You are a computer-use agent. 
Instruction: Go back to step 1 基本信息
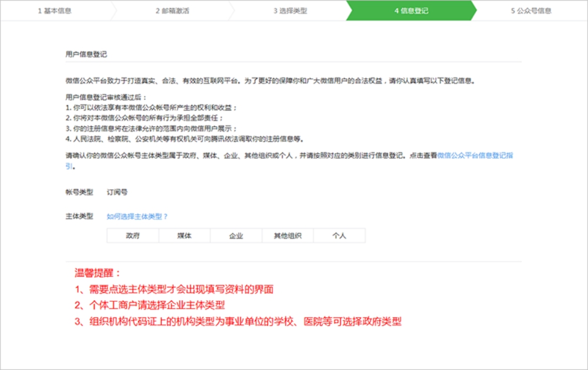click(x=54, y=10)
